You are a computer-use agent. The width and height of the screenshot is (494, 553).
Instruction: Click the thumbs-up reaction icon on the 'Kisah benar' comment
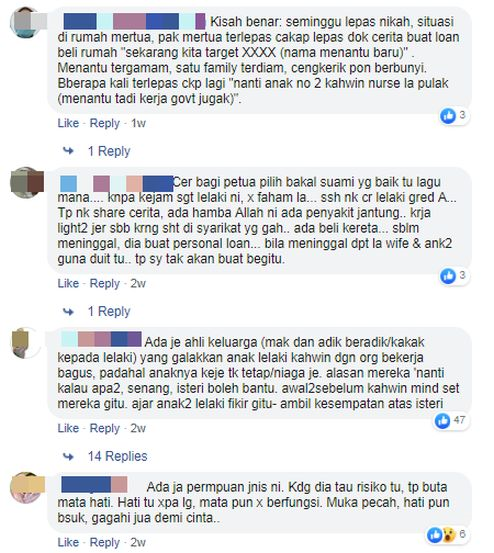tap(448, 116)
